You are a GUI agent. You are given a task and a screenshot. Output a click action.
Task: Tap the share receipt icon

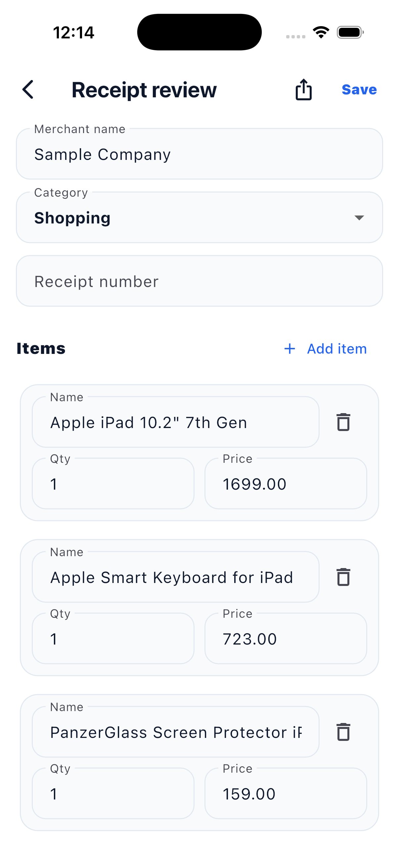303,90
